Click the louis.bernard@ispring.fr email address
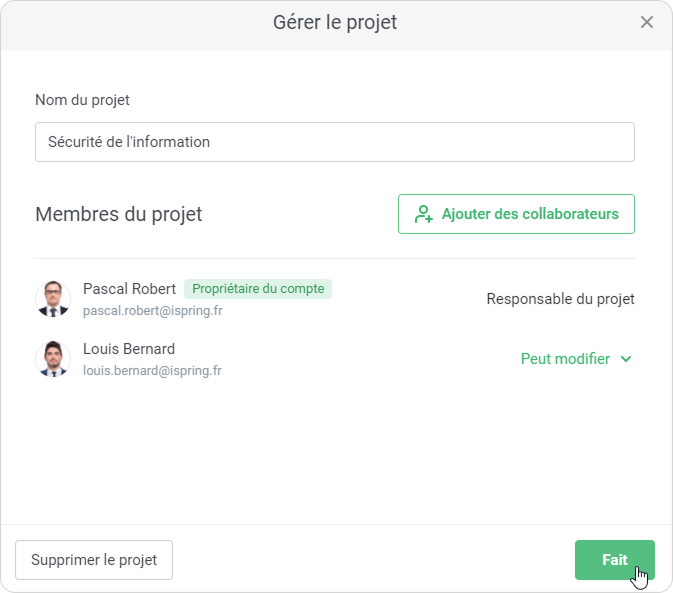 pyautogui.click(x=152, y=371)
